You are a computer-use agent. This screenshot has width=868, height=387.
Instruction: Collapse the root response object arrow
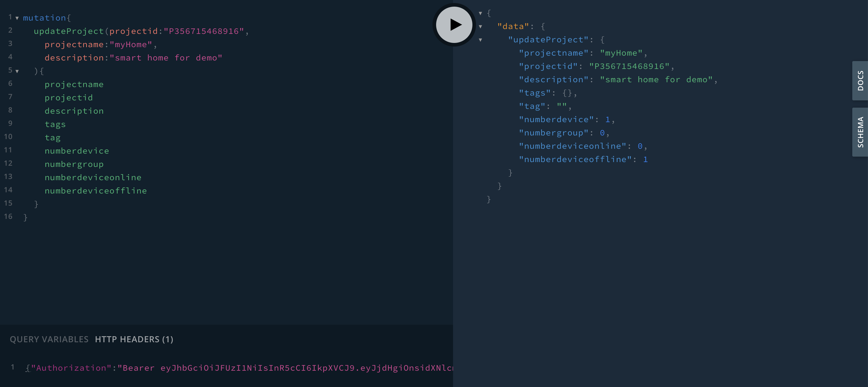pos(481,14)
